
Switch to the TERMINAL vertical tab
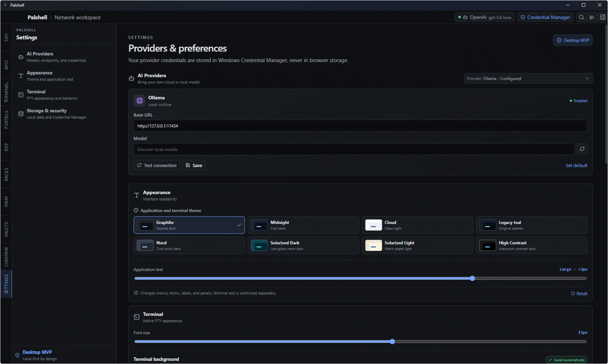click(x=6, y=92)
